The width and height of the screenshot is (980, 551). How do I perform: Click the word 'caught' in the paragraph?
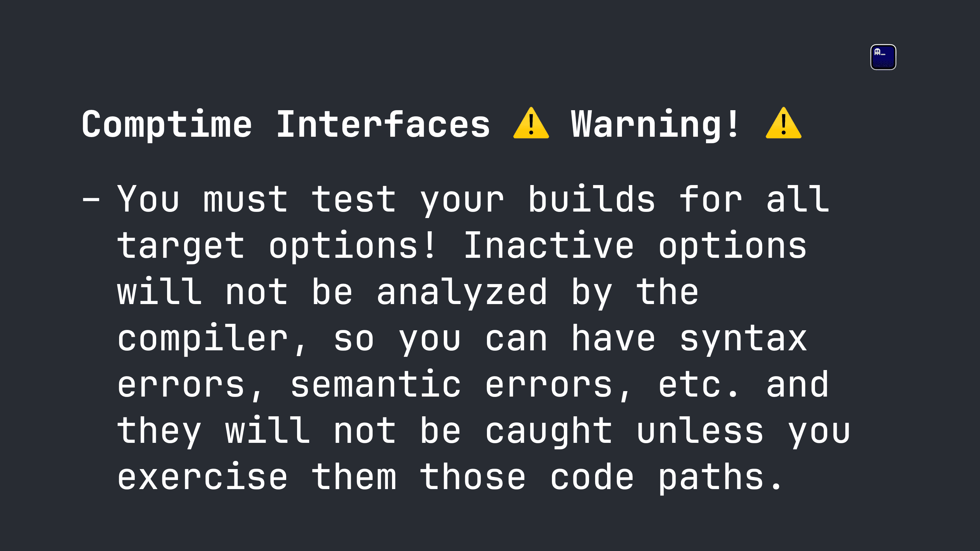[549, 431]
